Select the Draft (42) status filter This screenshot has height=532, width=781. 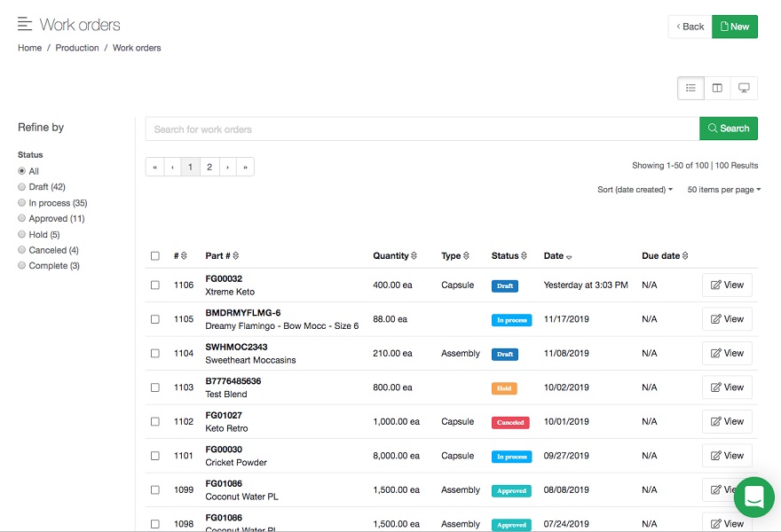pos(22,187)
